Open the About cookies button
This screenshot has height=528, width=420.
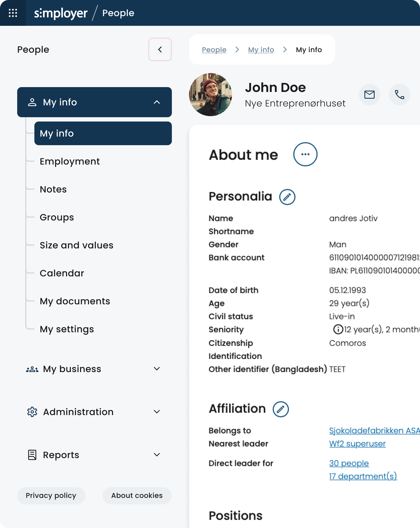137,495
